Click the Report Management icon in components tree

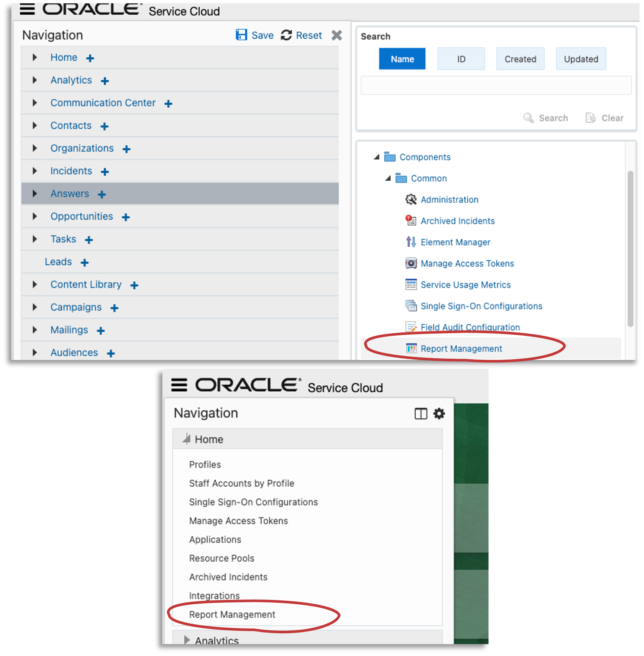[411, 348]
